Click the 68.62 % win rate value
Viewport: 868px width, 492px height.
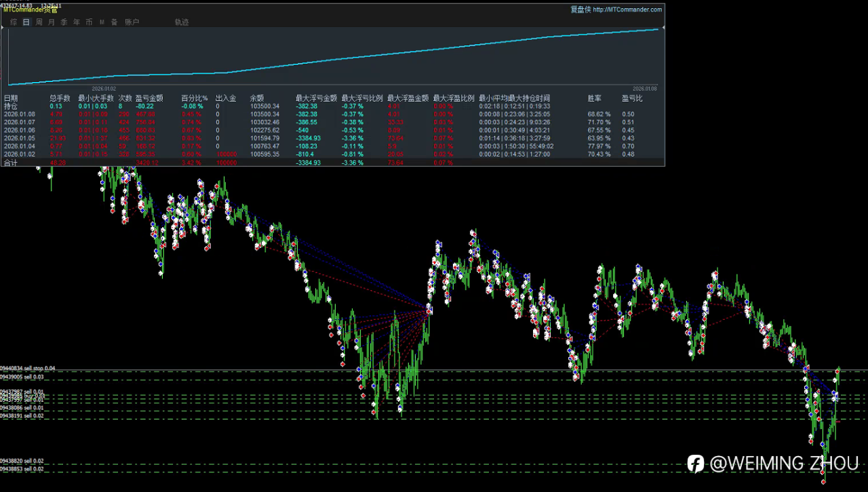point(599,115)
